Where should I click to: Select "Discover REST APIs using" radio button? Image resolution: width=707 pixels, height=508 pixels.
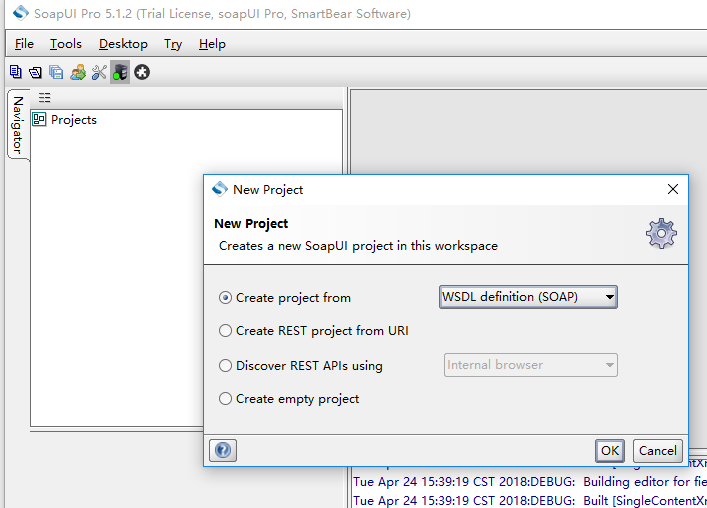[225, 365]
